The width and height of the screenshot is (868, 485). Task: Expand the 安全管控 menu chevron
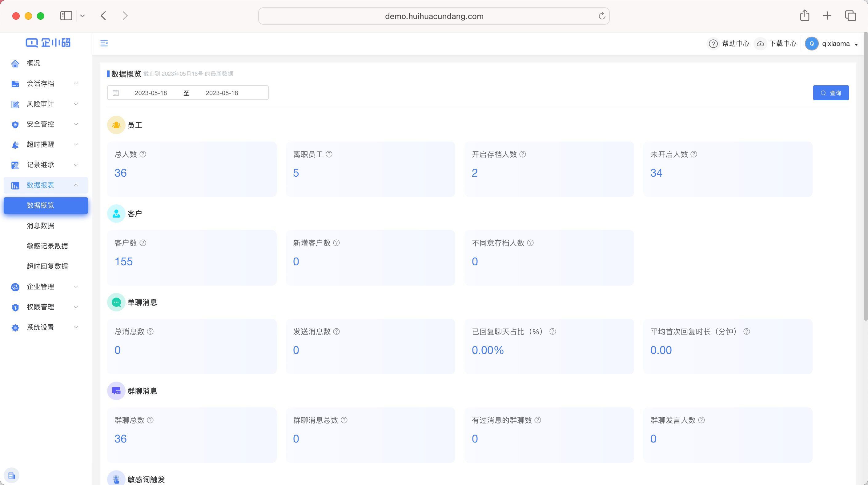76,124
